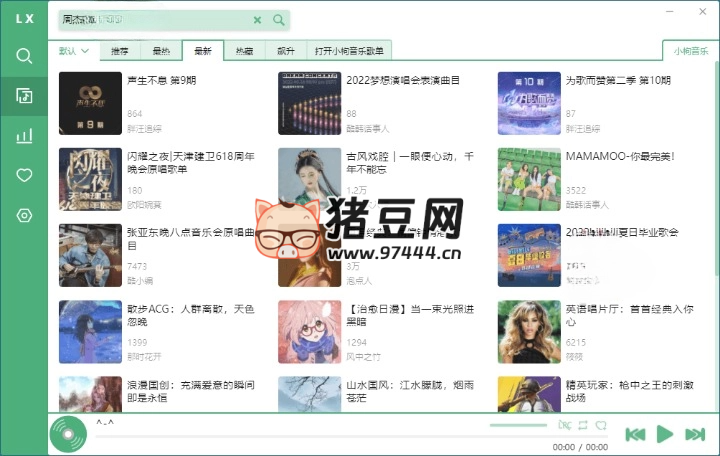Click the spinning disc album art
This screenshot has height=456, width=720.
[68, 434]
